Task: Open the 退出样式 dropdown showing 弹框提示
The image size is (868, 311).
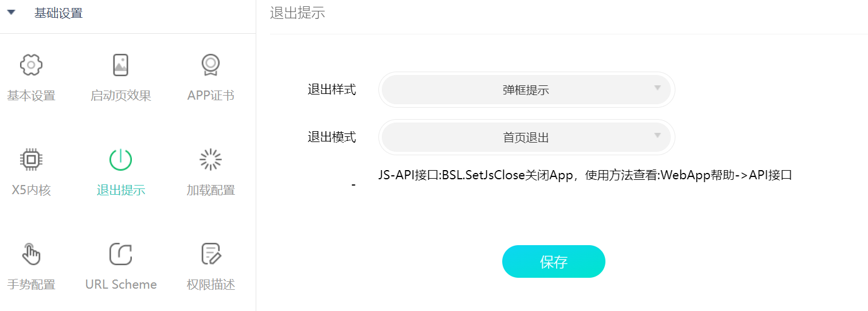Action: 526,89
